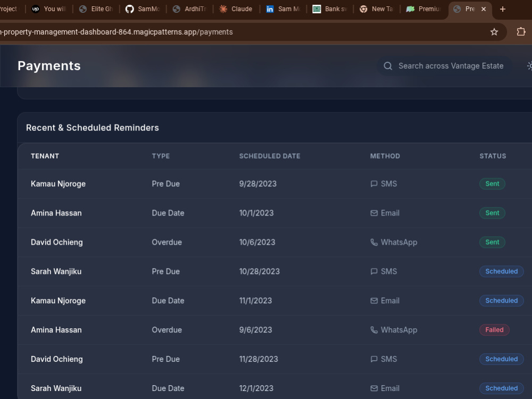
Task: Select tenant Amina Hassan in 9/6/2023 row
Action: [56, 330]
